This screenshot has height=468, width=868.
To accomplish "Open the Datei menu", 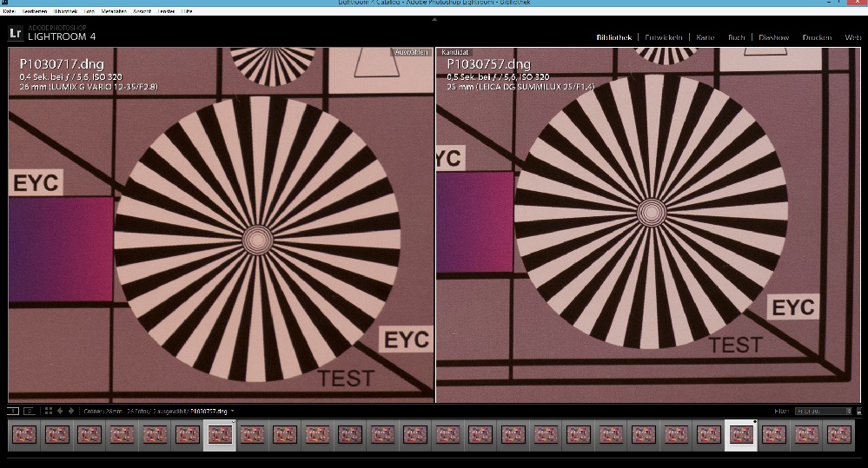I will [9, 10].
